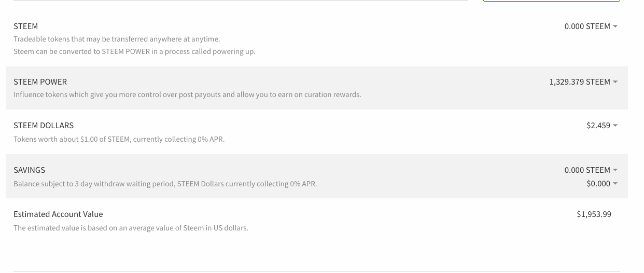Select the STEEM POWER heading
The image size is (644, 273).
(x=40, y=82)
